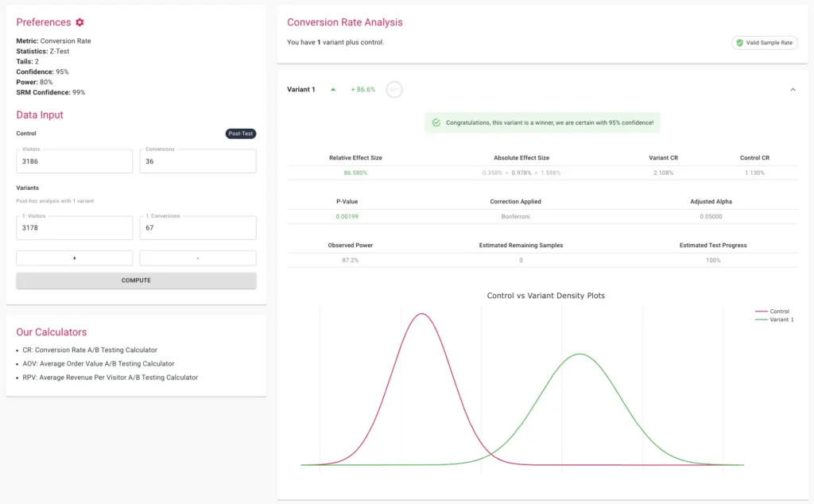Select the Variant 1 Visitors field showing 3178
The height and width of the screenshot is (504, 814).
(74, 227)
